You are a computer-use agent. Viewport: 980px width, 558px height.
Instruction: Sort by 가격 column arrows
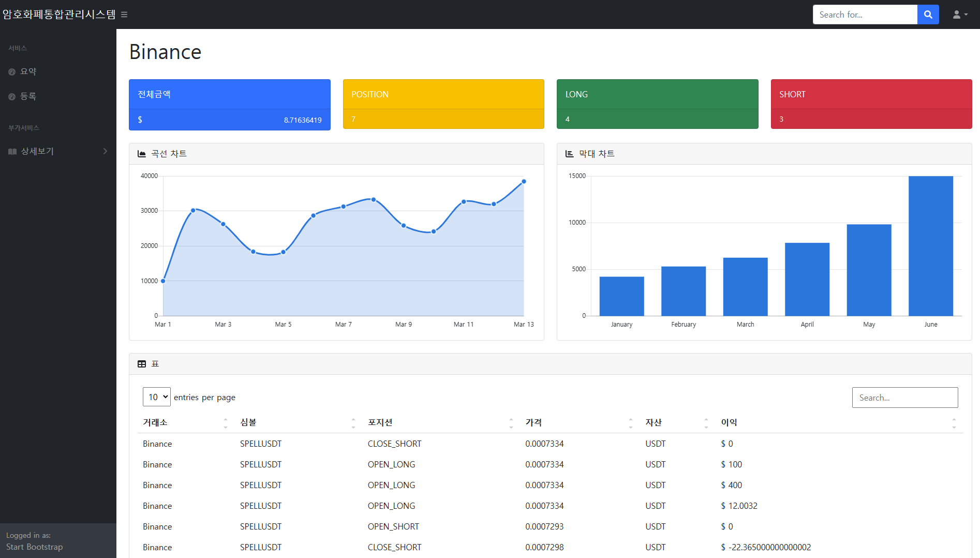click(x=631, y=423)
